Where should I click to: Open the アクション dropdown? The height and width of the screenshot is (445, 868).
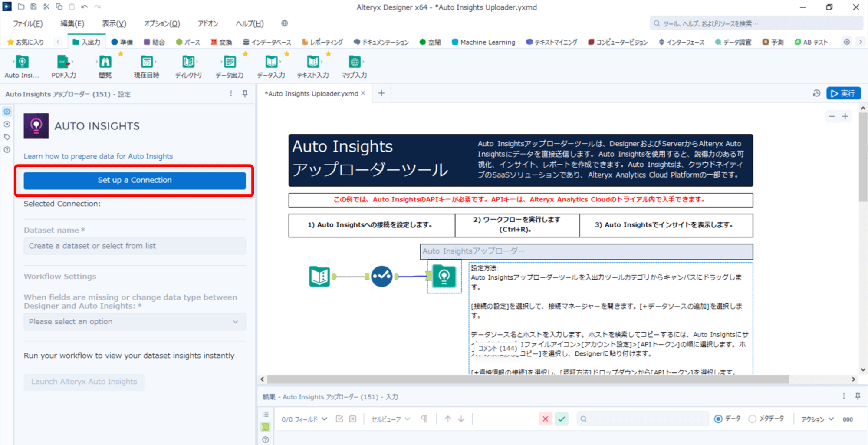(x=817, y=419)
